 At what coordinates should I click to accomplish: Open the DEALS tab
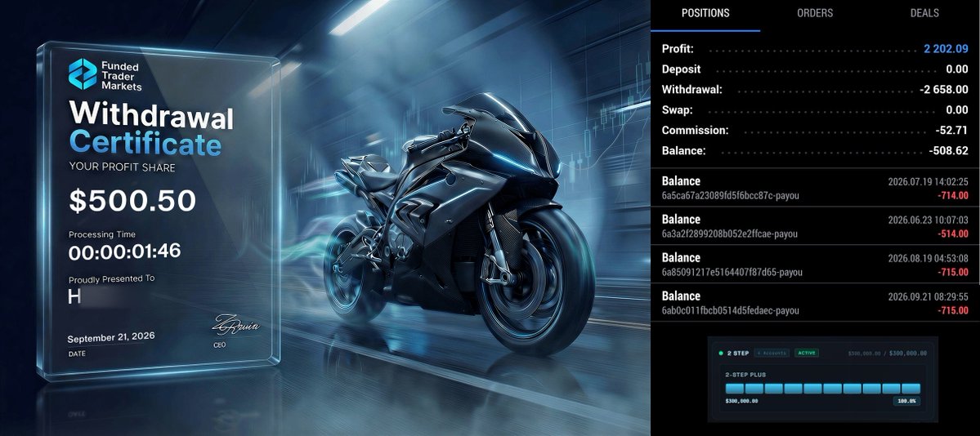coord(924,12)
